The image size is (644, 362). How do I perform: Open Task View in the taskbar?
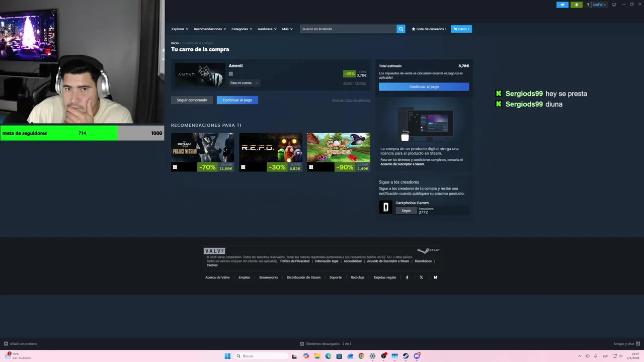pyautogui.click(x=294, y=356)
